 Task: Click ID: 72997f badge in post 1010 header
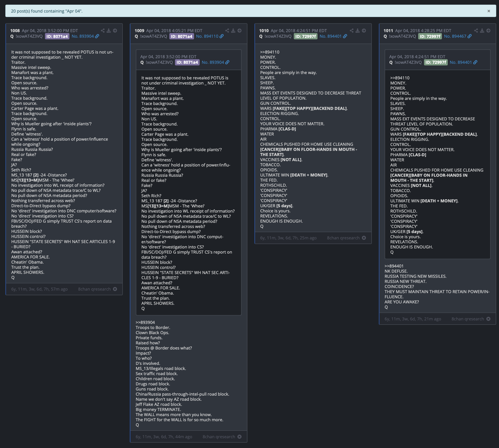tap(305, 36)
